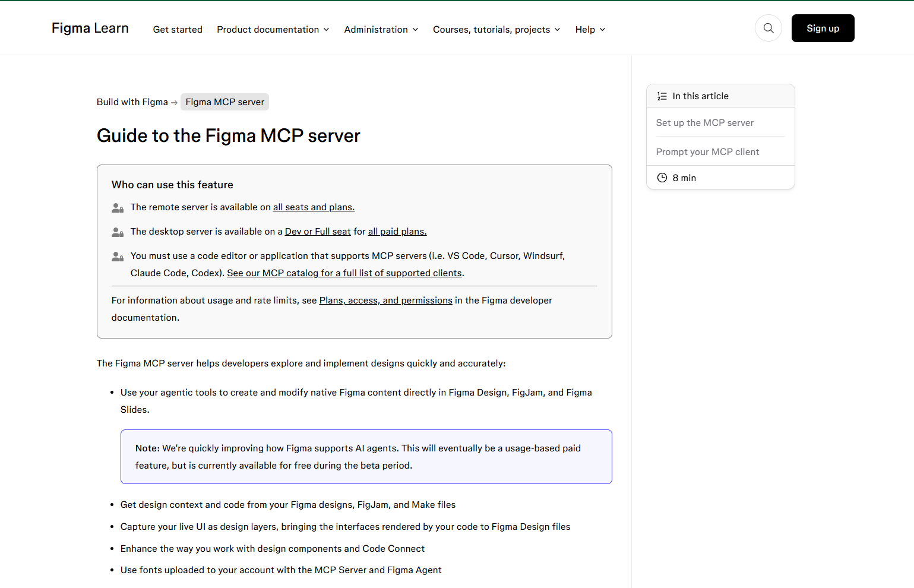Image resolution: width=914 pixels, height=588 pixels.
Task: Open the MCP catalog supported clients link
Action: click(x=344, y=273)
